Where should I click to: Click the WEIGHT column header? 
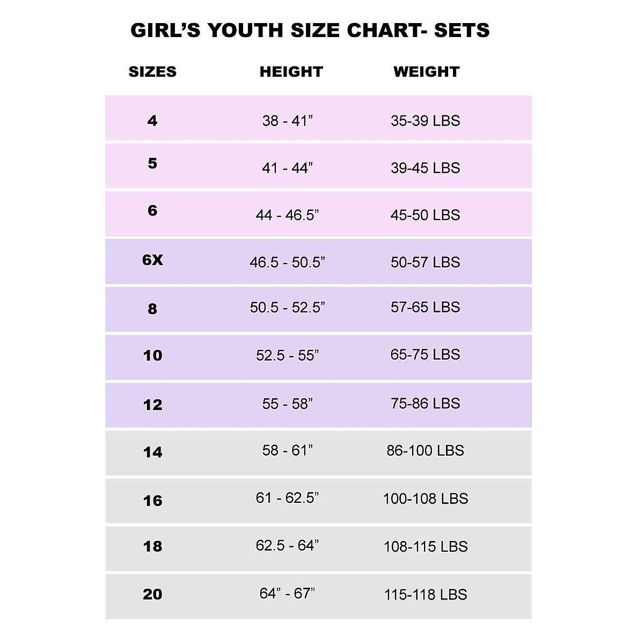tap(426, 72)
